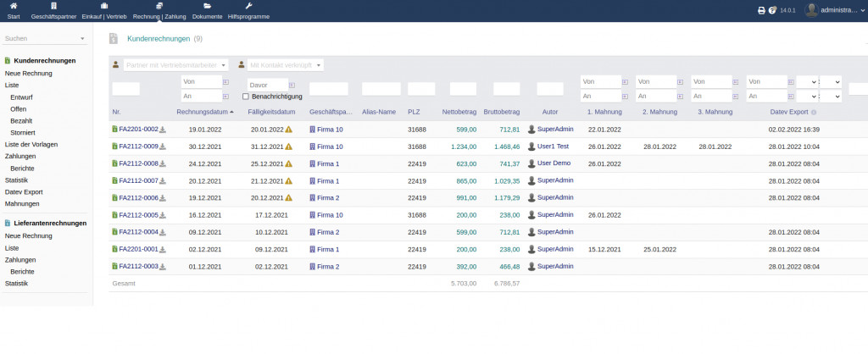
Task: Click the PLZ filter input field
Action: pos(420,89)
